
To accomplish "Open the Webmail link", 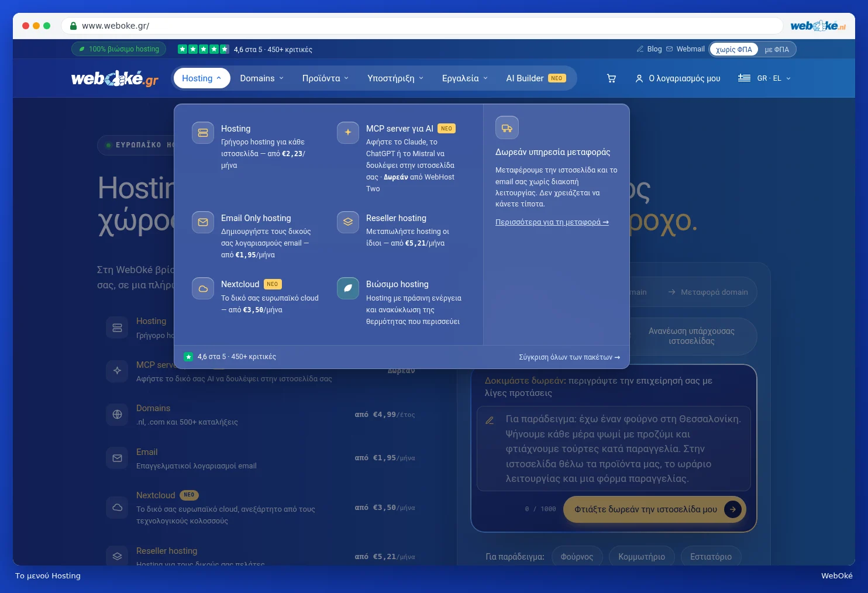I will [686, 49].
